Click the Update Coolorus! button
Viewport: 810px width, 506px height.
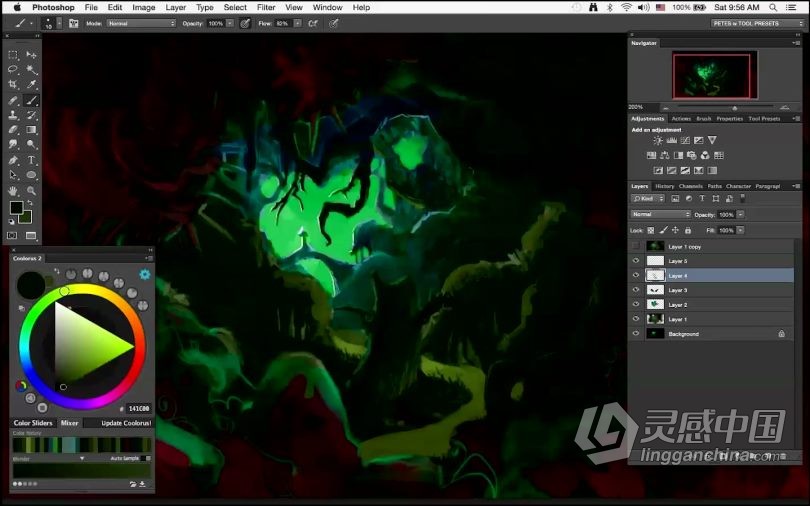click(x=126, y=423)
